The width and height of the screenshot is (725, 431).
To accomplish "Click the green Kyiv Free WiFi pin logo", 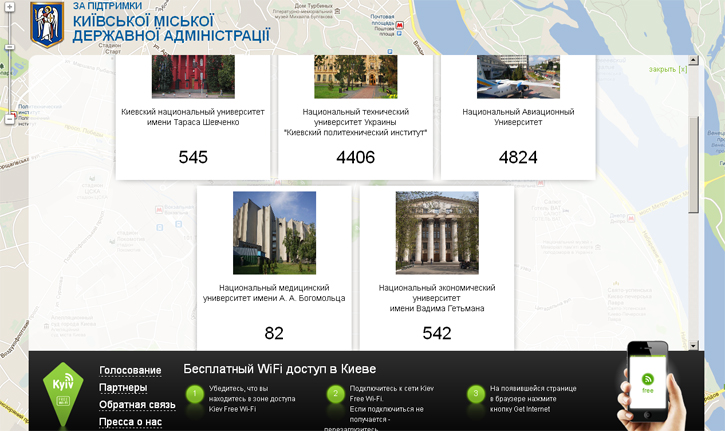I will point(63,394).
